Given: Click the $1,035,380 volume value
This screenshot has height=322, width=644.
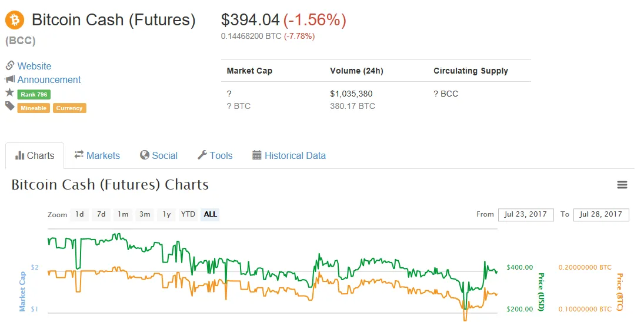Looking at the screenshot, I should coord(351,94).
